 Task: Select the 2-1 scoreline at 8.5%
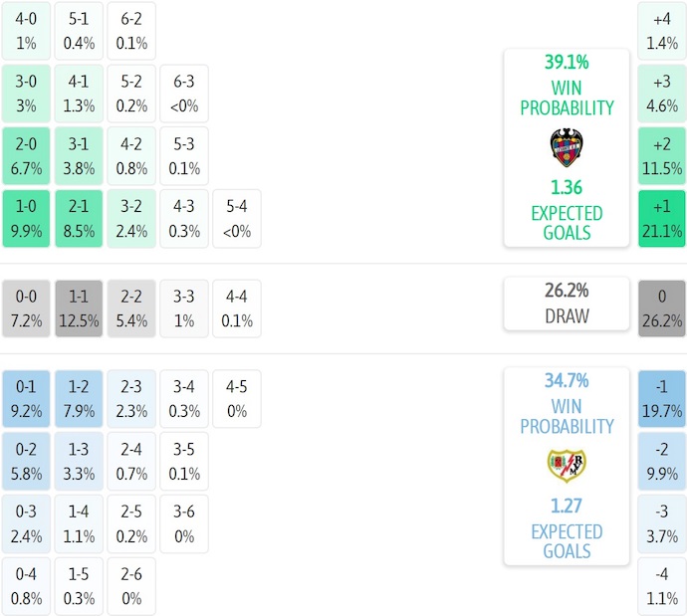[79, 219]
